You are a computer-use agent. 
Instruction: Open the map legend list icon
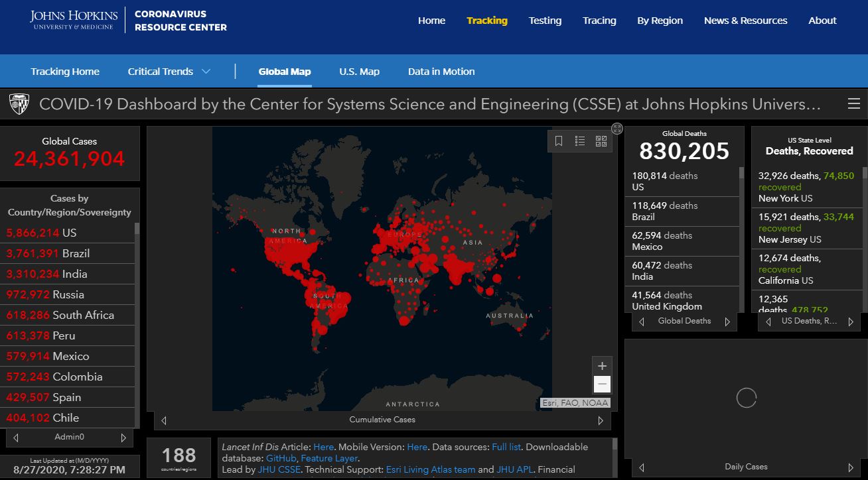pos(580,141)
